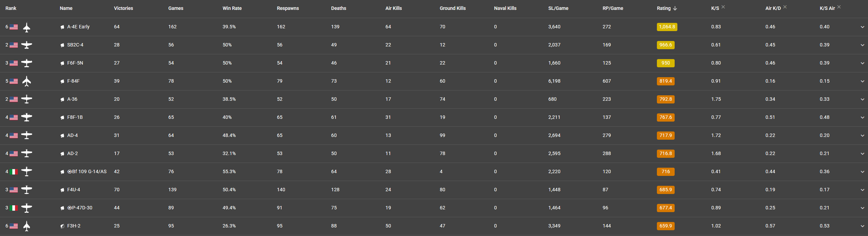868x236 pixels.
Task: Click the yellow 1,064.8 rating badge
Action: [x=667, y=27]
